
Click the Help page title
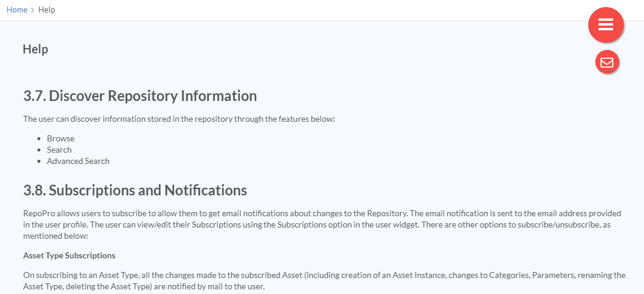tap(36, 49)
